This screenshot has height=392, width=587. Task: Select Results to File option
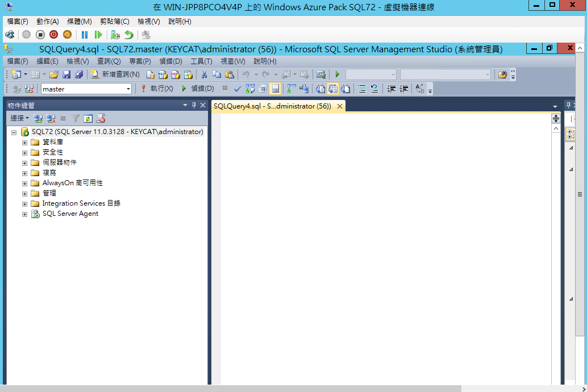pos(345,89)
